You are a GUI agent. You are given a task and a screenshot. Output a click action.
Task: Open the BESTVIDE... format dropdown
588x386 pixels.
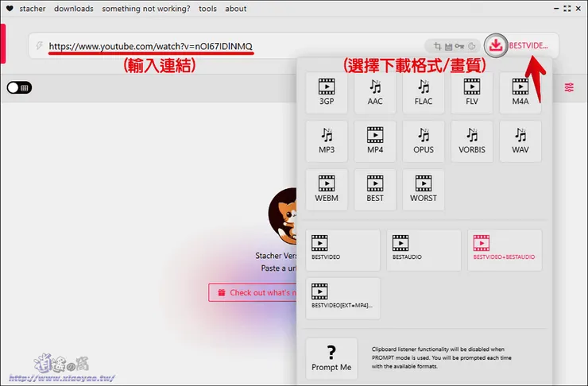click(528, 46)
